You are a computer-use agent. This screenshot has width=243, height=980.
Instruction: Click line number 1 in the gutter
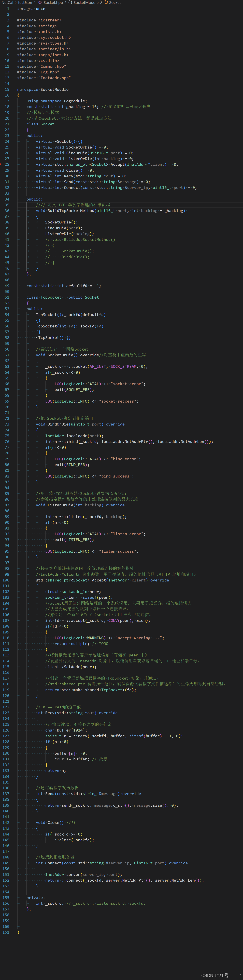coord(8,9)
